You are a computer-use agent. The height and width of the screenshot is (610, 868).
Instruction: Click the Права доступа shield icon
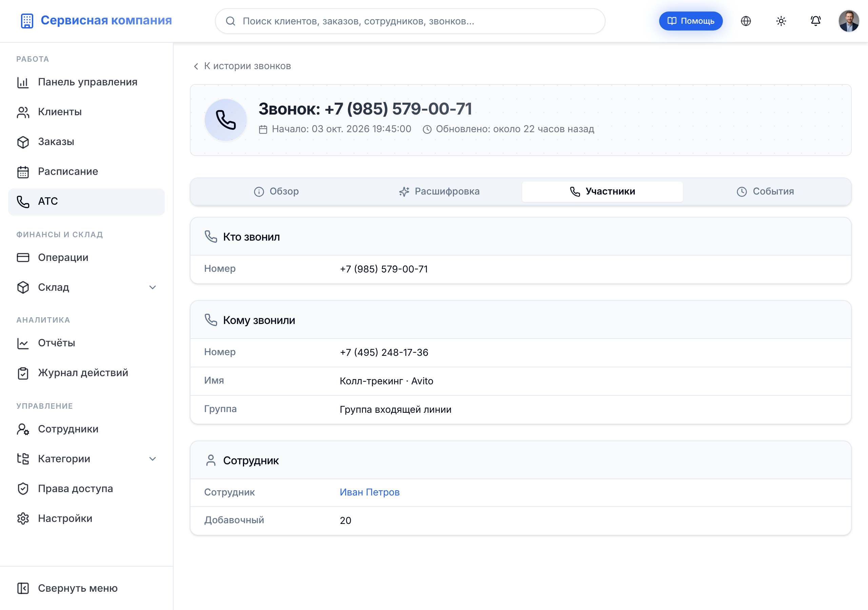point(23,489)
